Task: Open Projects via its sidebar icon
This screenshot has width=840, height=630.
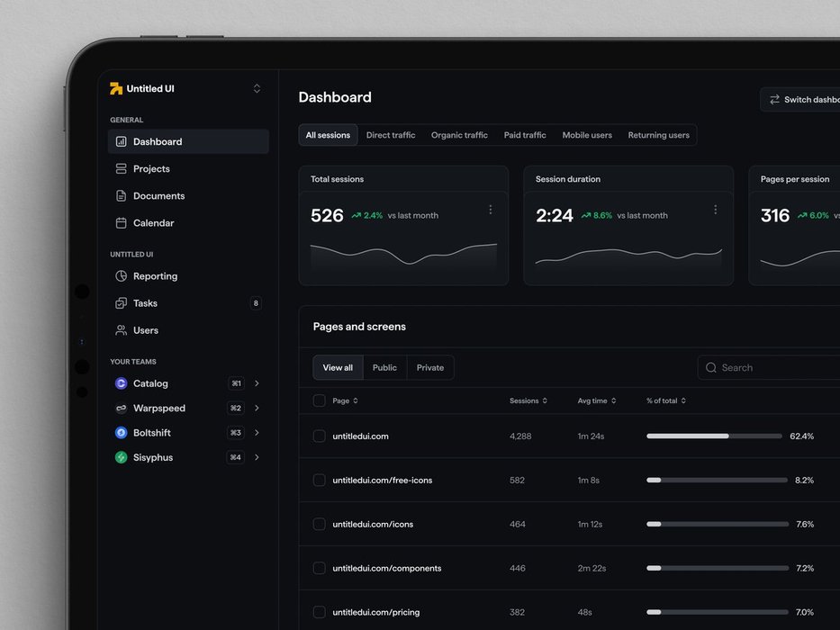Action: tap(122, 169)
